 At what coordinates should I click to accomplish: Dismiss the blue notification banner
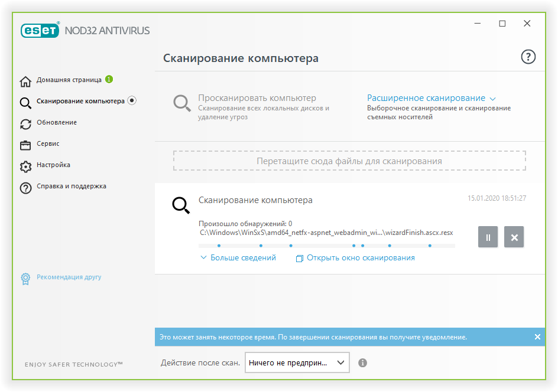537,337
